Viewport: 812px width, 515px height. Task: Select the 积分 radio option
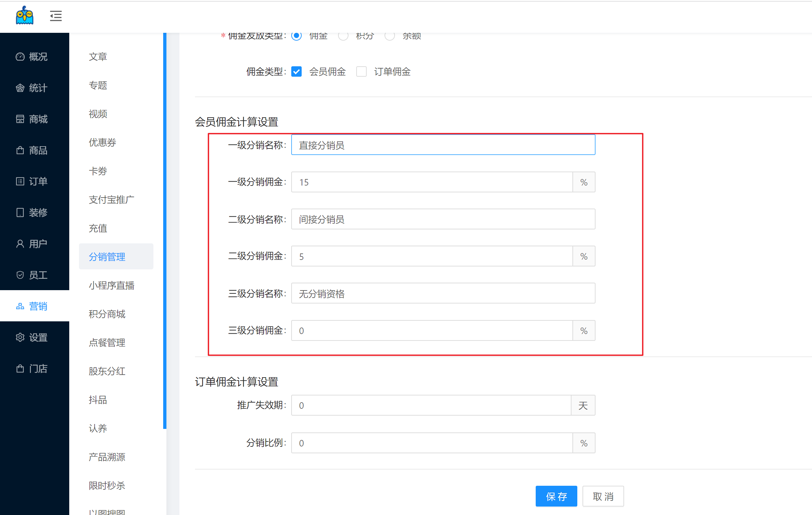coord(343,36)
